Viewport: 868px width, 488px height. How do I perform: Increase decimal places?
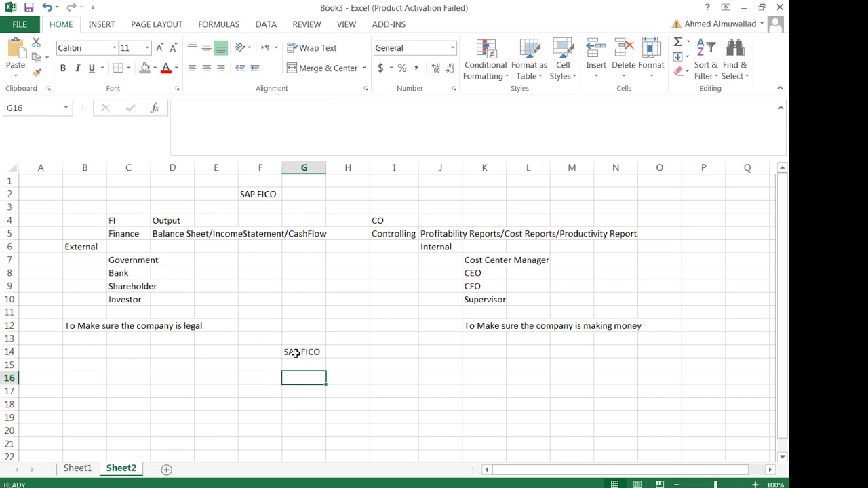[435, 68]
